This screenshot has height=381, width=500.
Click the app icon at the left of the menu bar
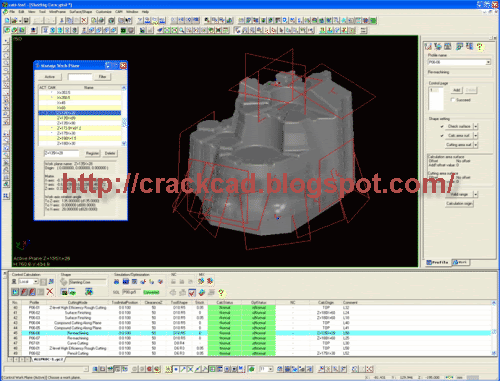click(x=5, y=12)
